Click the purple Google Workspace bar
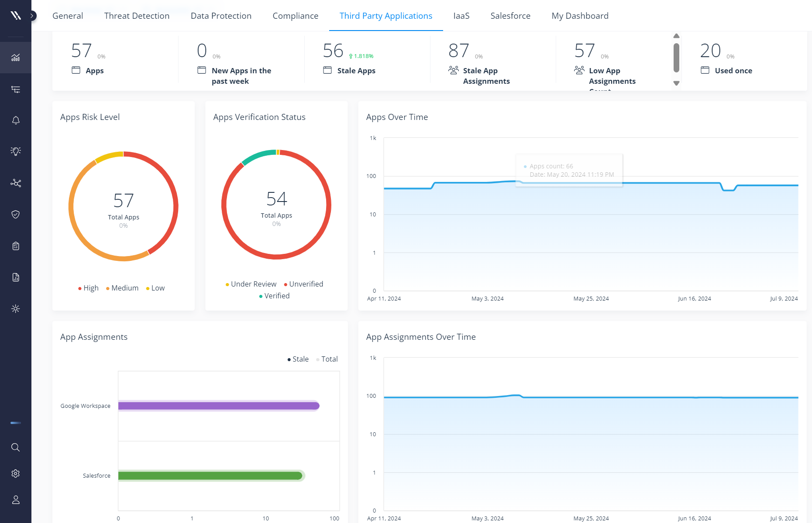Screen dimensions: 812x523 click(x=219, y=406)
